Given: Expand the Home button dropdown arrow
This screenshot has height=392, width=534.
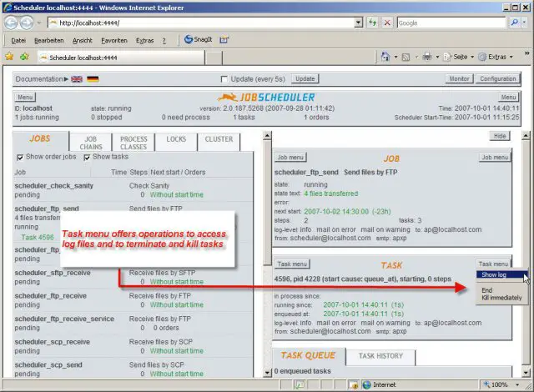Looking at the screenshot, I should coord(395,57).
